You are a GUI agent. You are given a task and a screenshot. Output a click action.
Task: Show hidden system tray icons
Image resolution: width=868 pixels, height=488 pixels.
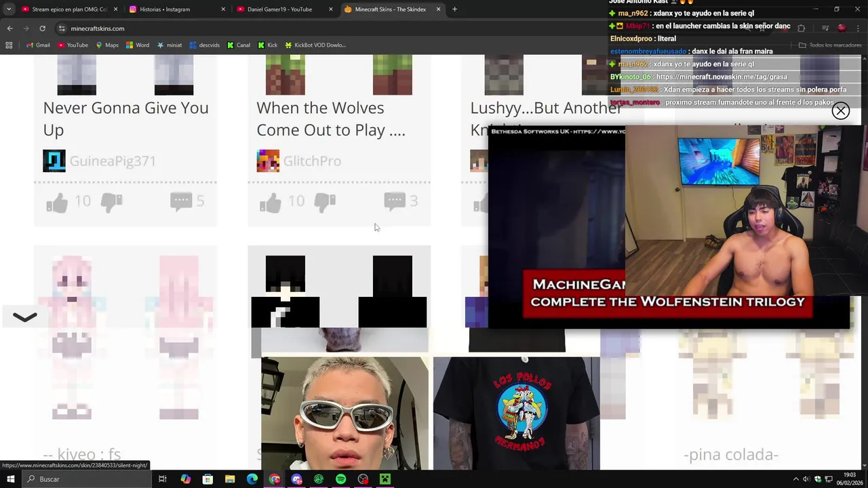(x=796, y=479)
